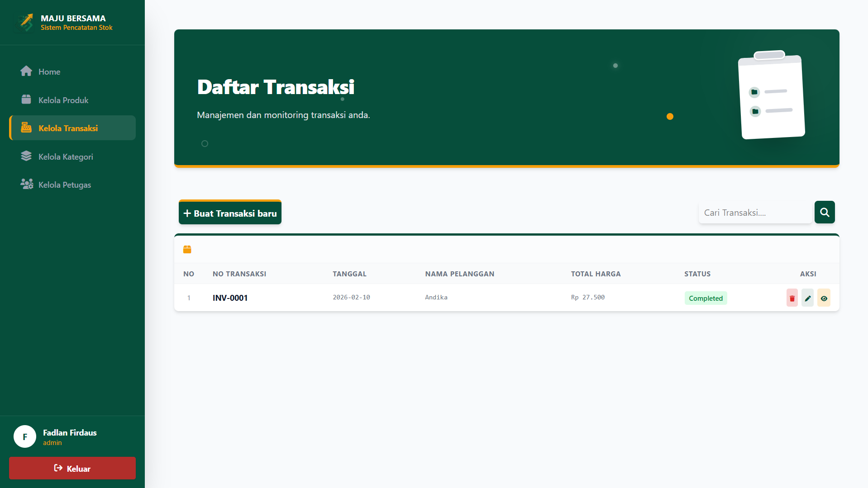Click the Home house icon
Screen dimensions: 868x488
(x=26, y=71)
